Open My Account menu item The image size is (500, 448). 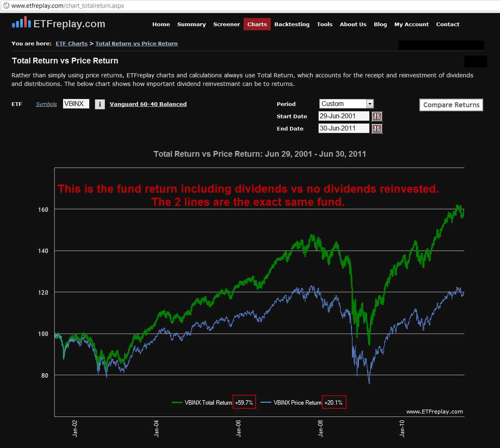pyautogui.click(x=412, y=24)
